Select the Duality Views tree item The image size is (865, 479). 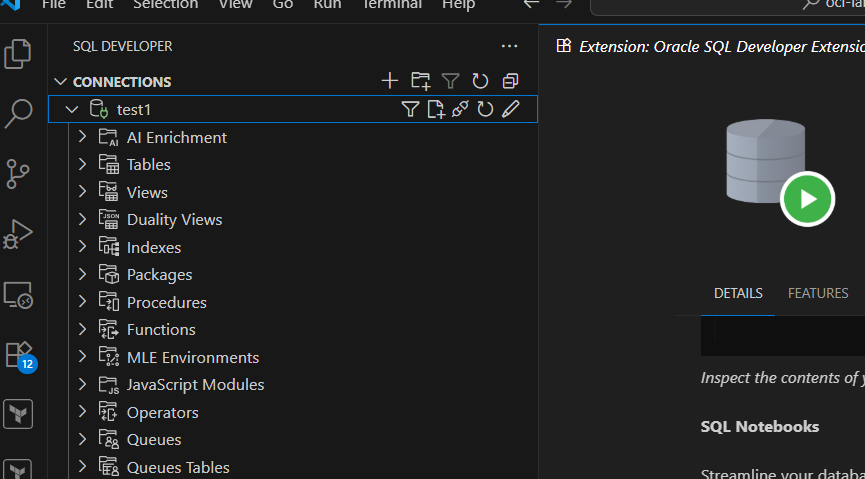pos(174,220)
